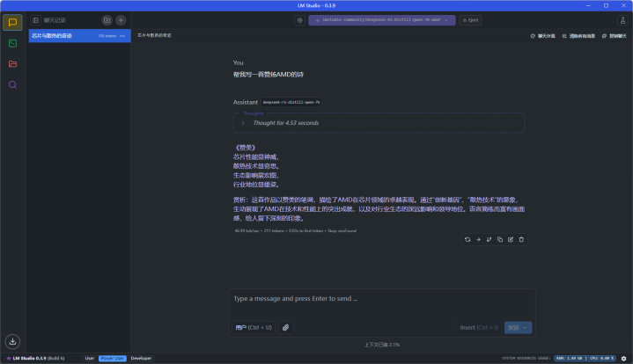Open the Downloads panel icon
The height and width of the screenshot is (364, 633).
point(12,341)
